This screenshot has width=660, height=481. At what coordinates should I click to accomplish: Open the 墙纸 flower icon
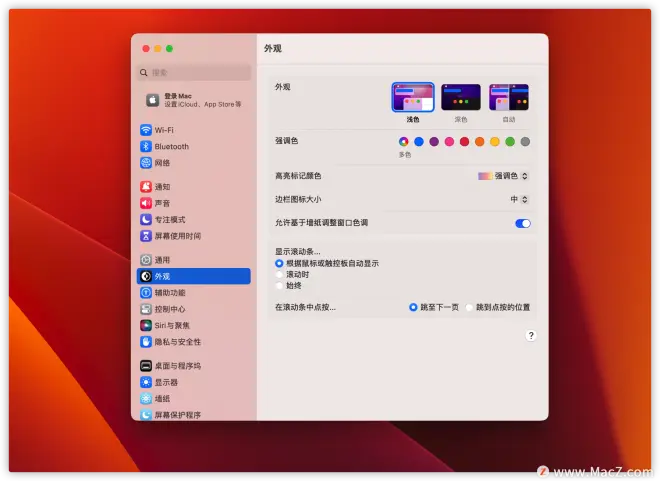[x=146, y=399]
